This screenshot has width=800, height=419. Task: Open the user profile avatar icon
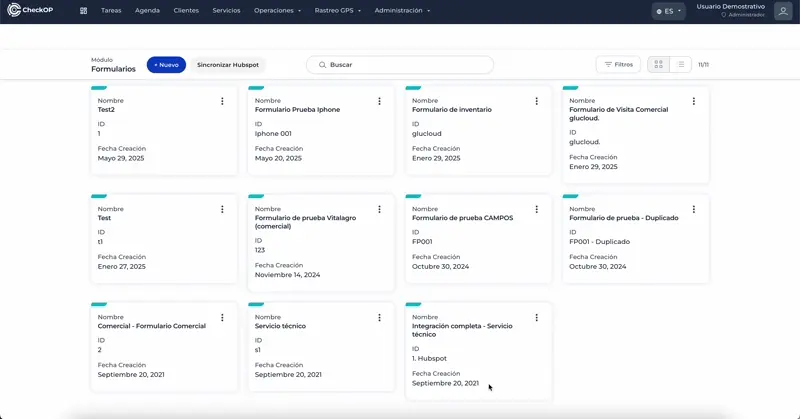(783, 11)
